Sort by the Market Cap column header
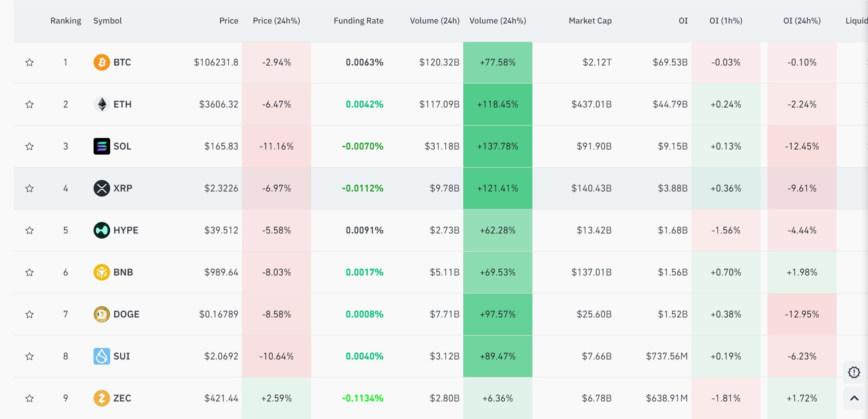Image resolution: width=868 pixels, height=419 pixels. pyautogui.click(x=590, y=21)
